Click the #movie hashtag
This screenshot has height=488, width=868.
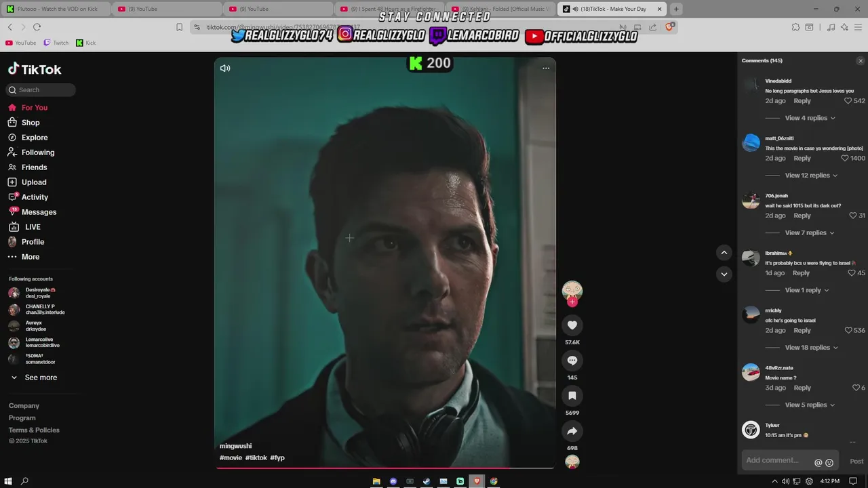coord(231,458)
